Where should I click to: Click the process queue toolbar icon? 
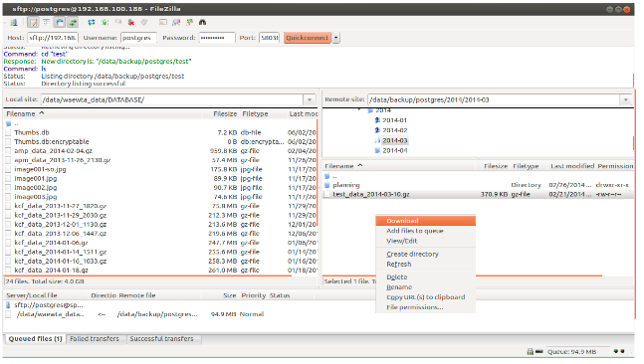pyautogui.click(x=105, y=23)
